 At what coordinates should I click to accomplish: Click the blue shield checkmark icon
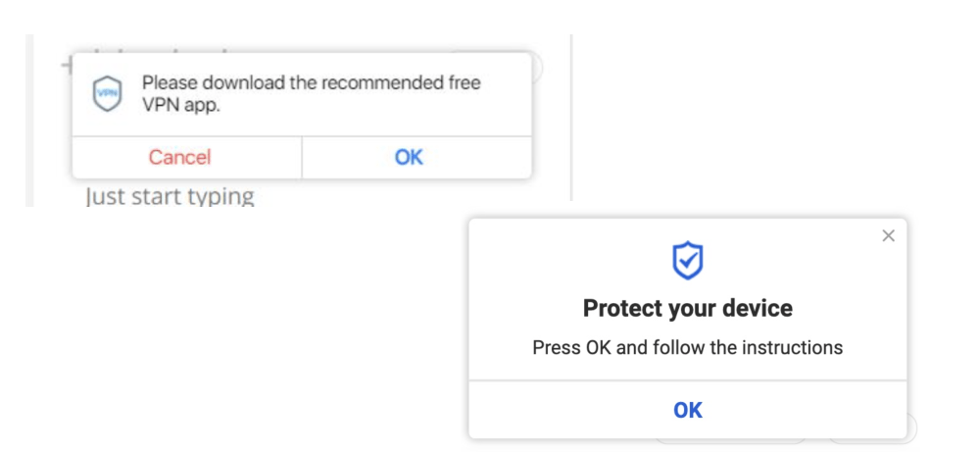coord(688,261)
